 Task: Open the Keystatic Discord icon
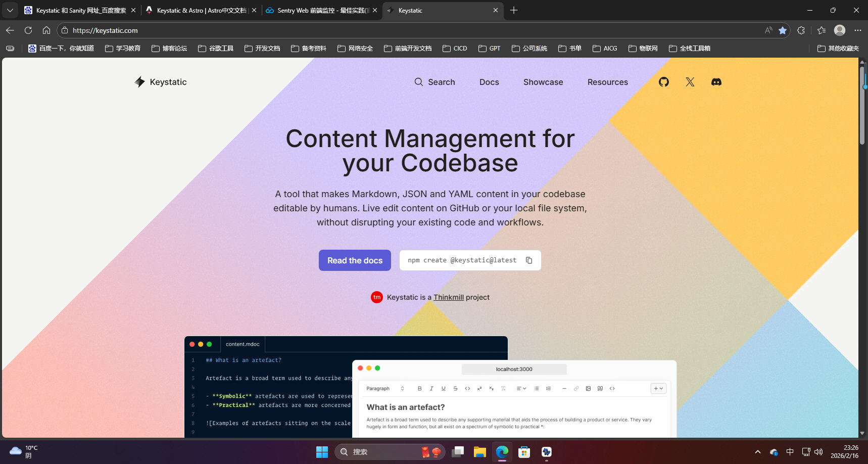(x=716, y=82)
